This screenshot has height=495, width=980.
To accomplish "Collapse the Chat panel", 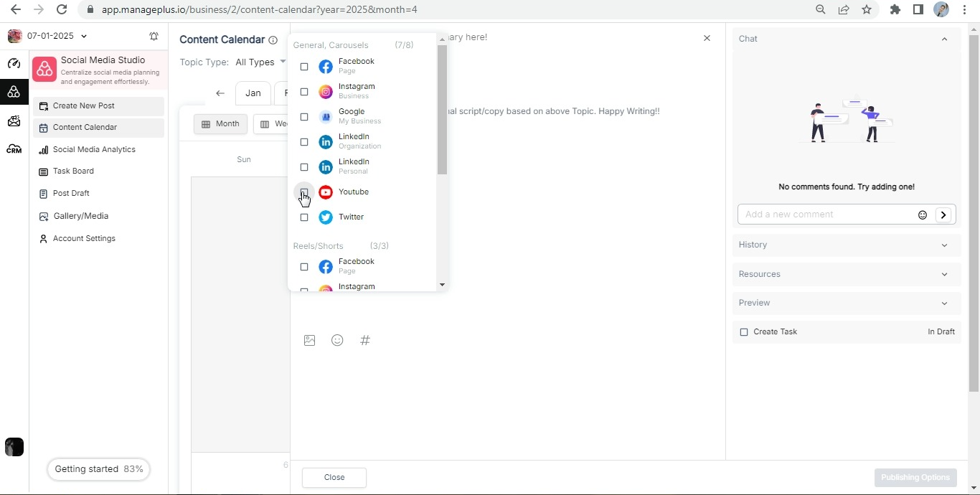I will click(x=944, y=39).
